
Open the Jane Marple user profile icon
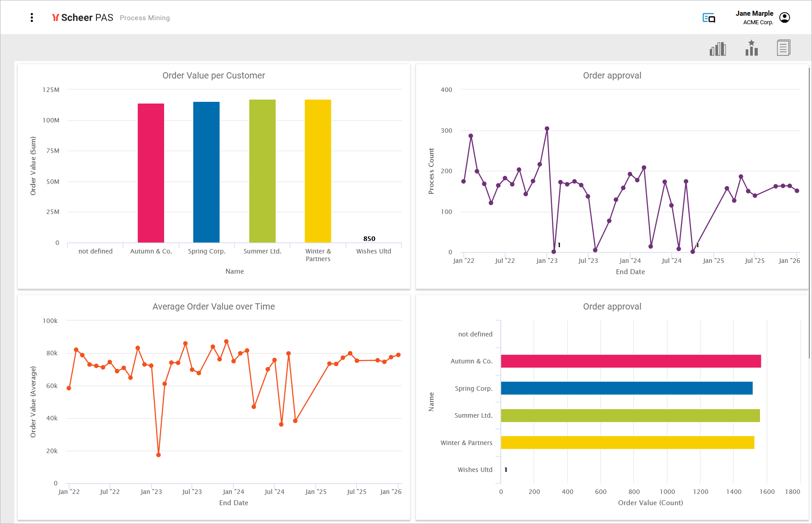coord(784,17)
